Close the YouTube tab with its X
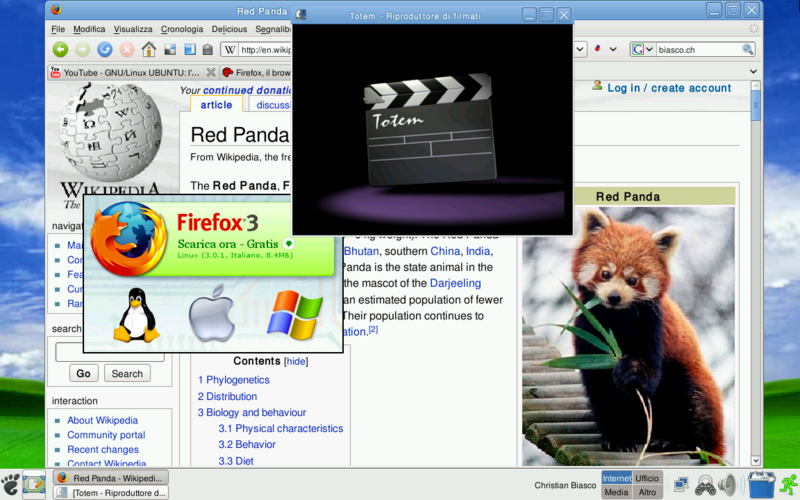This screenshot has width=800, height=500. click(x=210, y=72)
